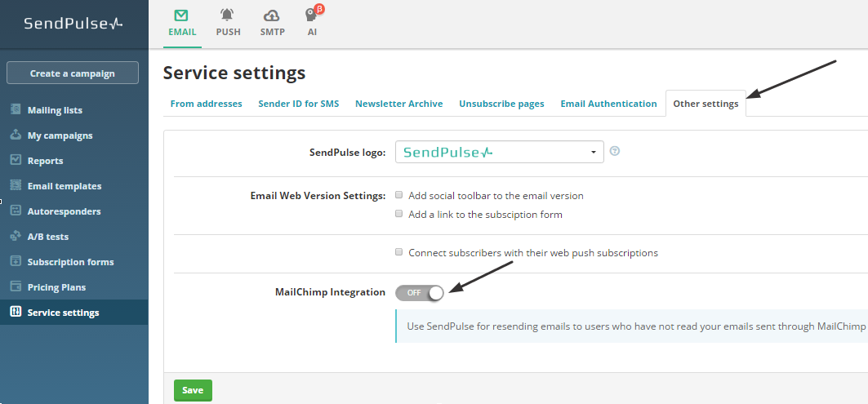Switch to the From addresses tab
The height and width of the screenshot is (404, 868).
206,104
